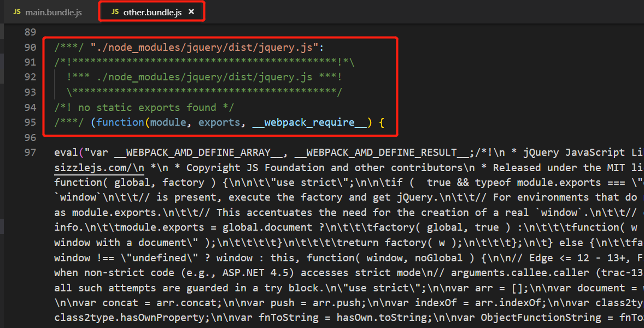This screenshot has width=644, height=328.
Task: Click the "class2type.hasOwnProperty" text
Action: click(x=130, y=318)
